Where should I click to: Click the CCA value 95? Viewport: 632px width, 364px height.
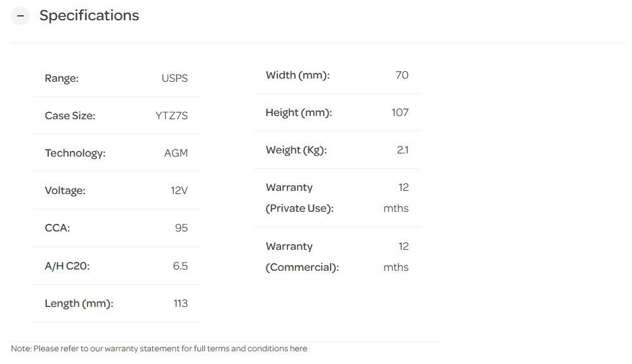[181, 228]
